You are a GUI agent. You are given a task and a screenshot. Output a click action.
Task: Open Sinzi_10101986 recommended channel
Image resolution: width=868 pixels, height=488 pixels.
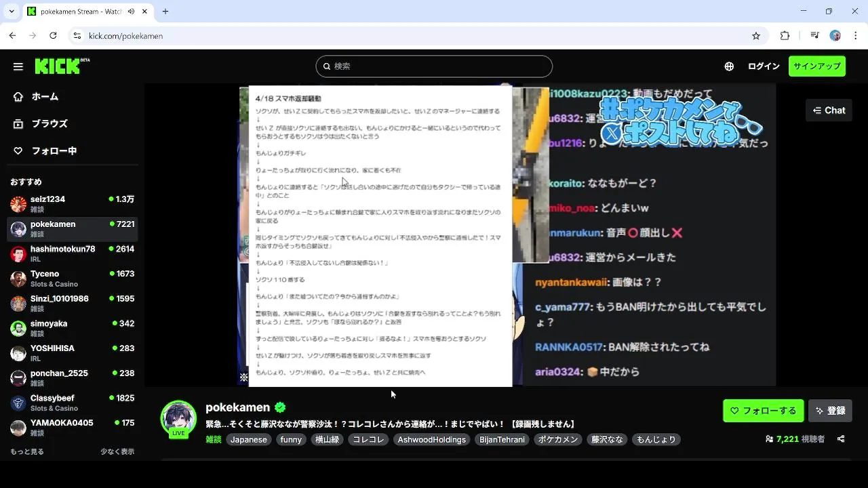click(x=72, y=304)
